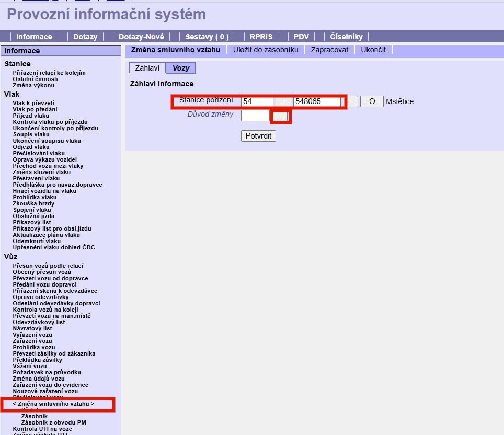Go to Přiřazení relací ke kolejím

pos(49,73)
